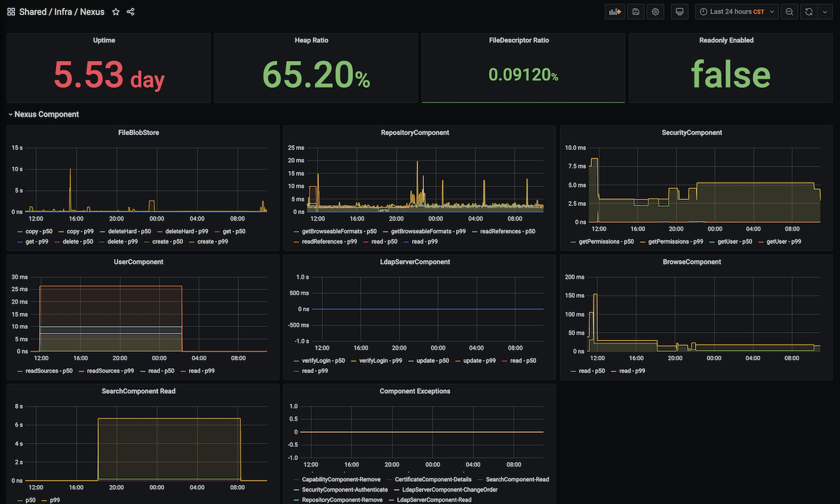Image resolution: width=840 pixels, height=504 pixels.
Task: Open the RepositoryComponent panel title menu
Action: click(x=415, y=133)
